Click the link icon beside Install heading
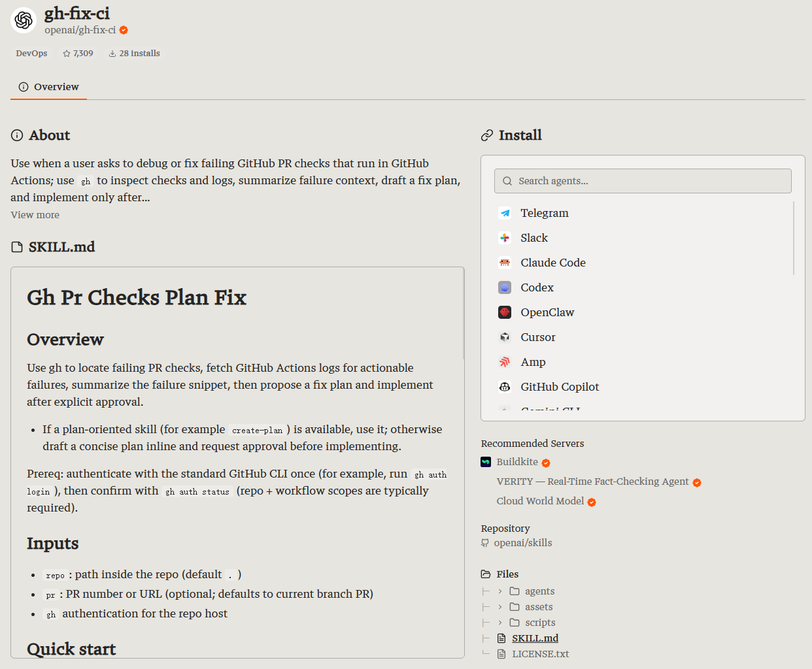This screenshot has height=669, width=812. click(487, 135)
